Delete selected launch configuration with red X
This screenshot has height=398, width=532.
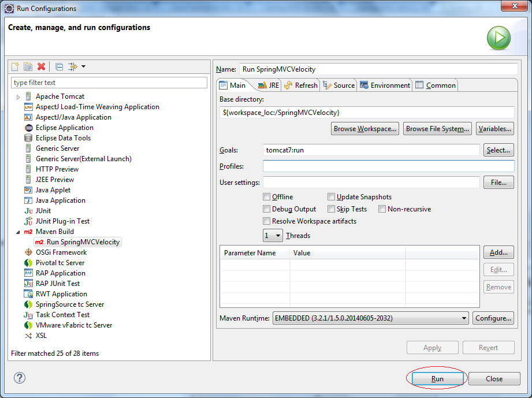tap(42, 66)
